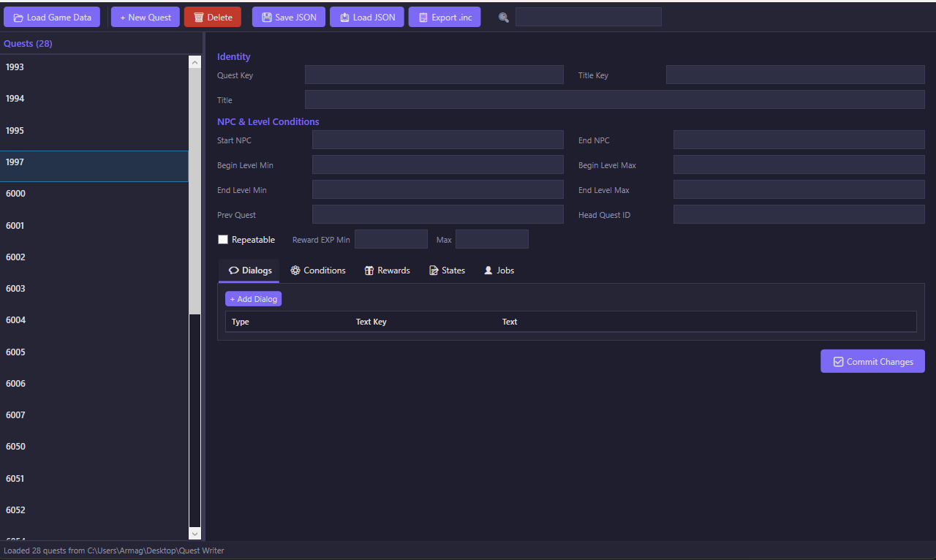Click the End Level Max field
The height and width of the screenshot is (560, 936).
tap(799, 189)
